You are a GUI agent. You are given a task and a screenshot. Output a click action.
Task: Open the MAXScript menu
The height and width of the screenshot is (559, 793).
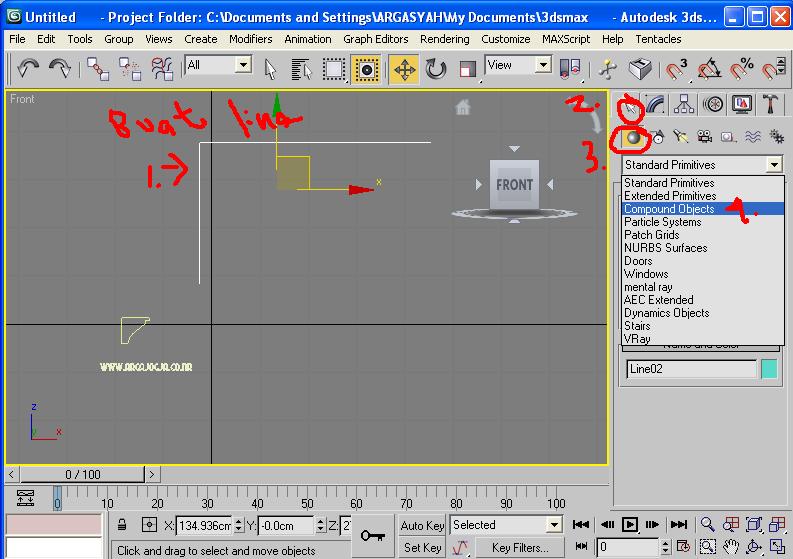coord(566,39)
